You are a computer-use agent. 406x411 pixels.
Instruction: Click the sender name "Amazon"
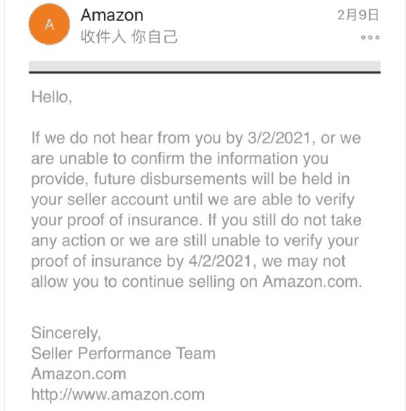(x=112, y=15)
